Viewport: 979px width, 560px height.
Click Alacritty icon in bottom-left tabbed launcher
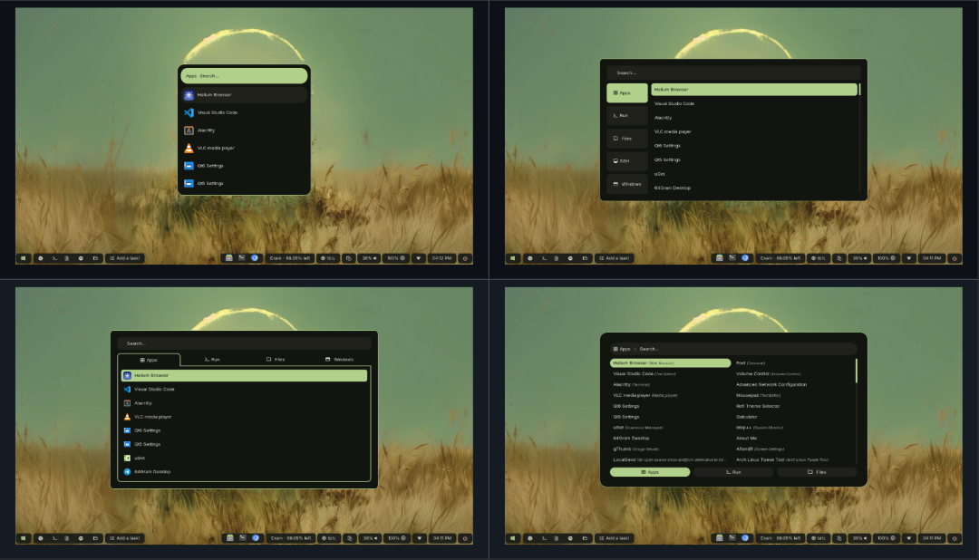pyautogui.click(x=128, y=402)
